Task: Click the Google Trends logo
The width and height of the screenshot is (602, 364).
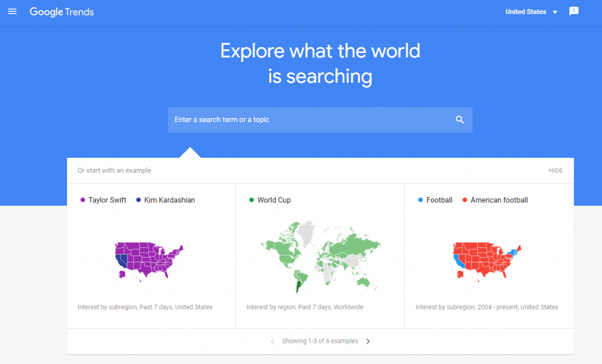Action: [x=61, y=12]
